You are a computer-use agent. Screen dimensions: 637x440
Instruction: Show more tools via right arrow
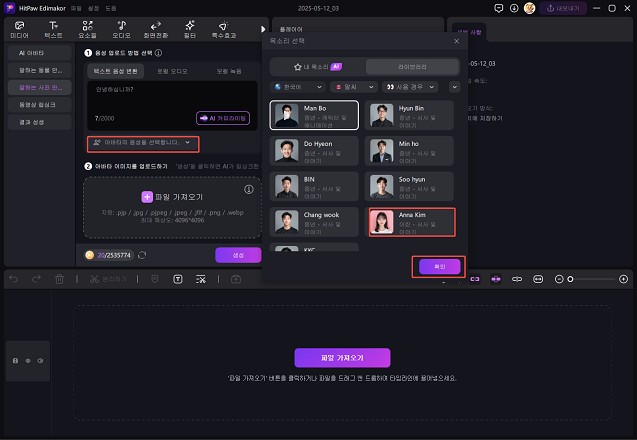(x=263, y=29)
